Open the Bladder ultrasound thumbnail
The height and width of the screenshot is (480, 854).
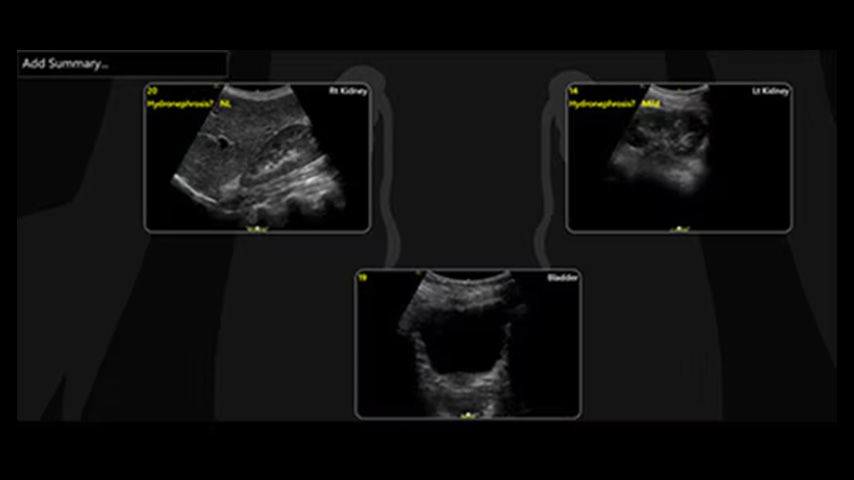(467, 345)
